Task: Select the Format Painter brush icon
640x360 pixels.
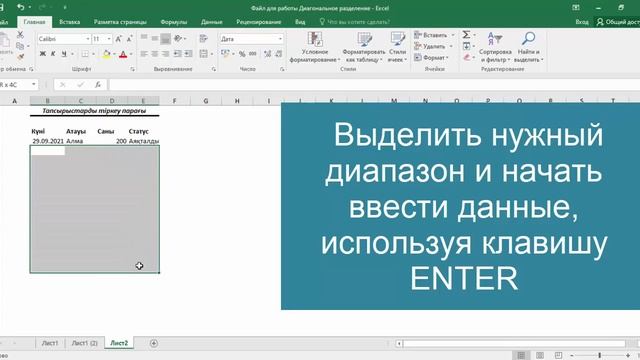Action: 20,57
